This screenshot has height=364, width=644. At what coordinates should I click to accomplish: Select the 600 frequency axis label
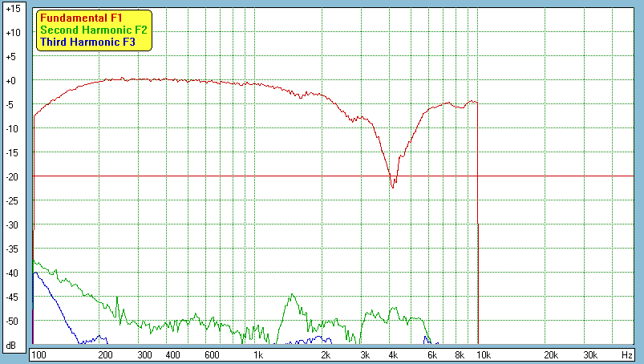pyautogui.click(x=211, y=354)
